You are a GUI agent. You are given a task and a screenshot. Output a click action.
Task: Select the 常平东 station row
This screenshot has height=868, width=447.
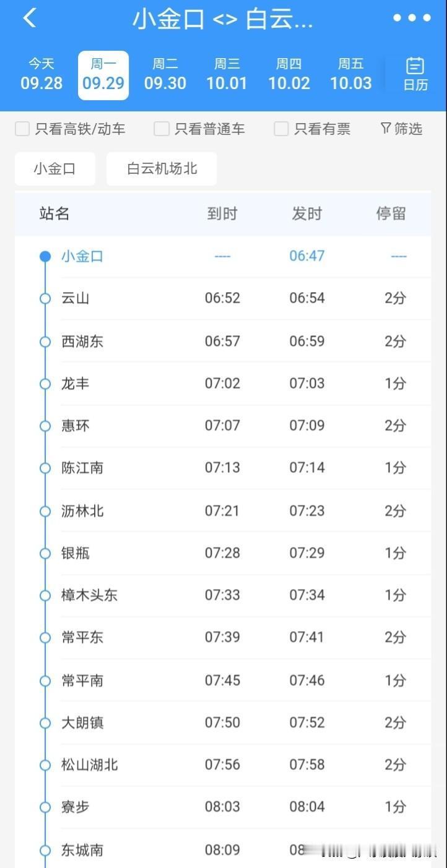coord(223,638)
